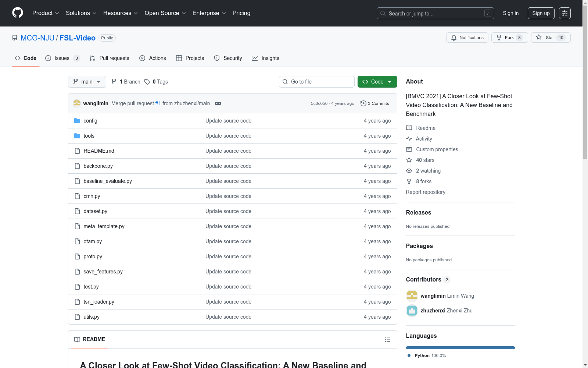The width and height of the screenshot is (588, 368).
Task: Open pull request #1 link
Action: coord(158,103)
